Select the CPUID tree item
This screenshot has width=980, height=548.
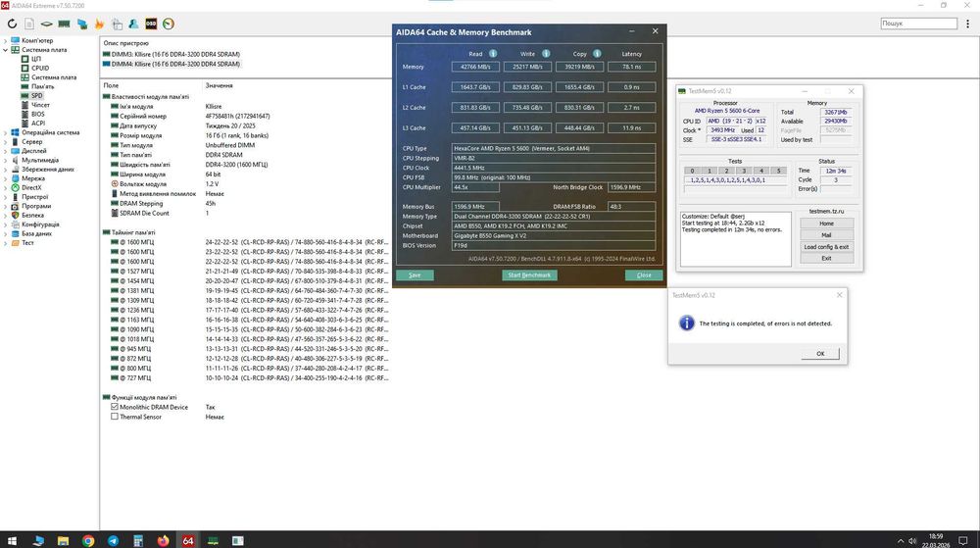40,68
